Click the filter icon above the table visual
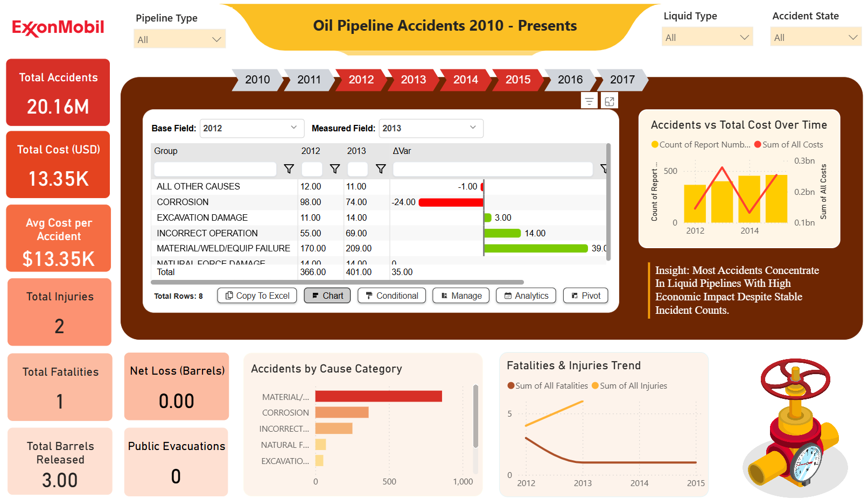868x499 pixels. (589, 101)
